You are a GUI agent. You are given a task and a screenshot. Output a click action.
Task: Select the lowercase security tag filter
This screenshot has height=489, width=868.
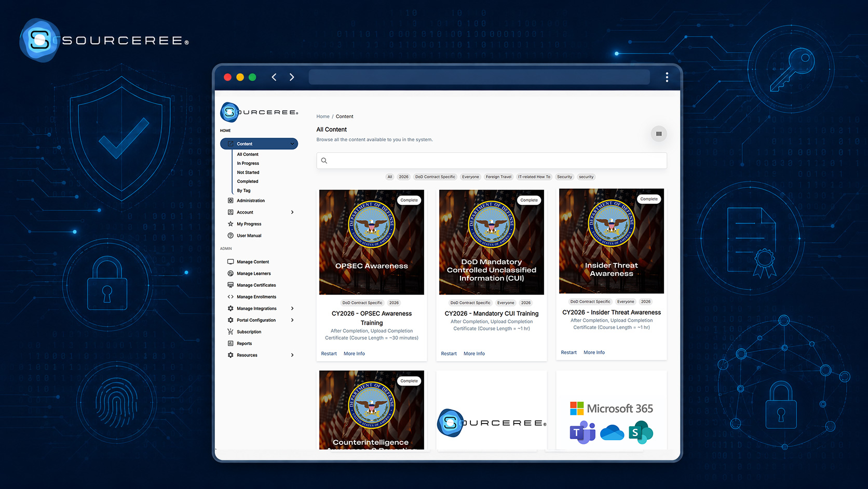tap(586, 177)
